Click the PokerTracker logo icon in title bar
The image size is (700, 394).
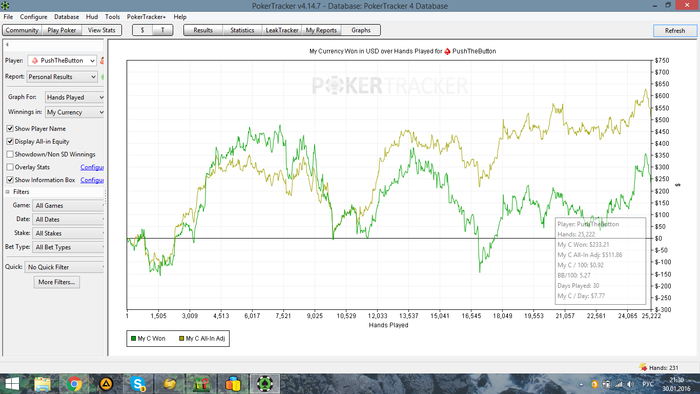coord(5,5)
